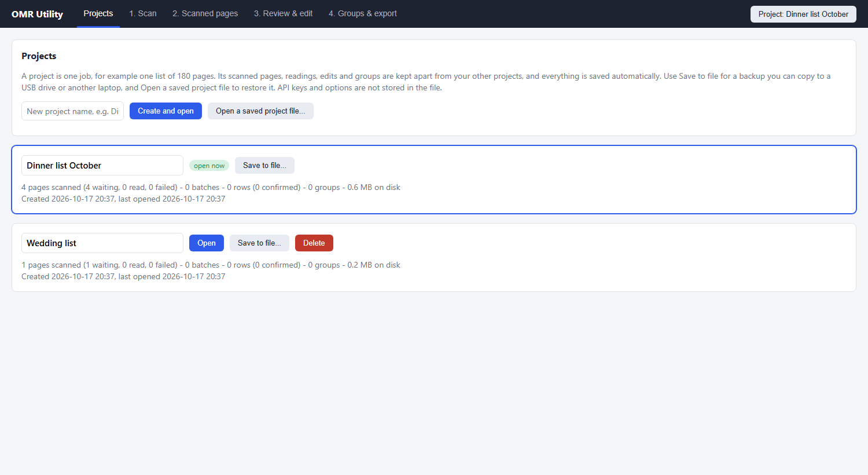The image size is (868, 475).
Task: Click the Projects heading
Action: 39,56
